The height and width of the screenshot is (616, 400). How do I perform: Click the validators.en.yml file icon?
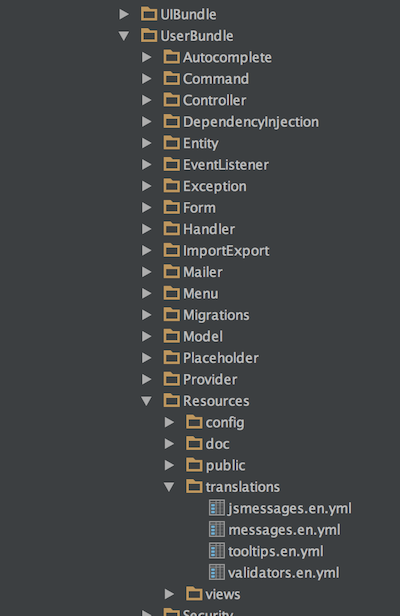tap(217, 572)
